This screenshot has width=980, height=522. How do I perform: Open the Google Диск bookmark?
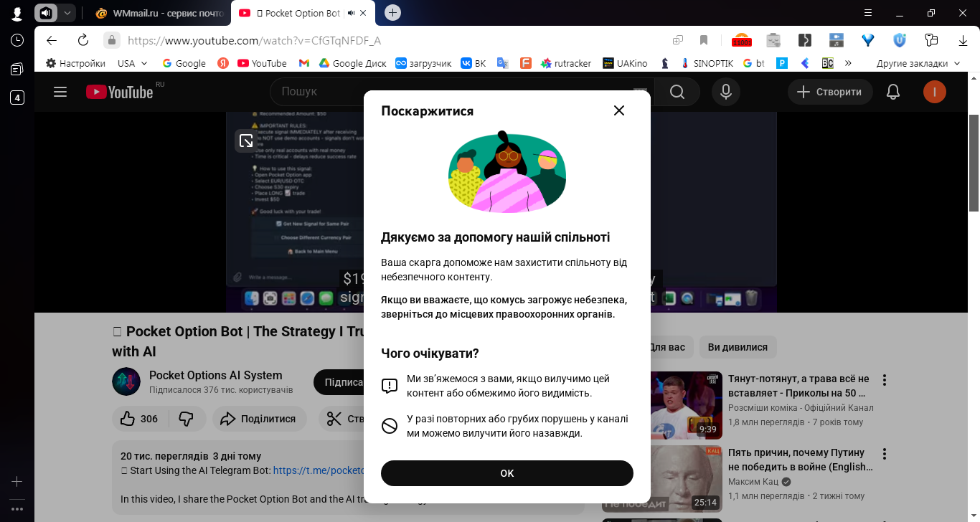[x=352, y=63]
